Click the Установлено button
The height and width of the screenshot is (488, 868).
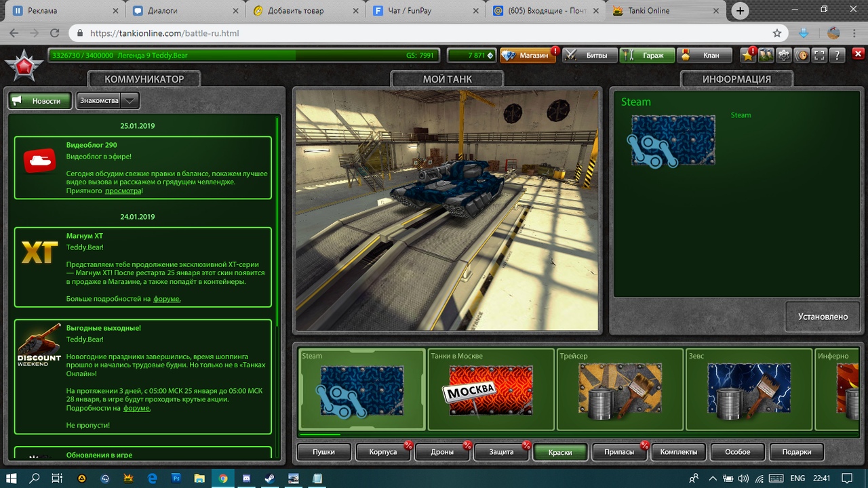823,317
